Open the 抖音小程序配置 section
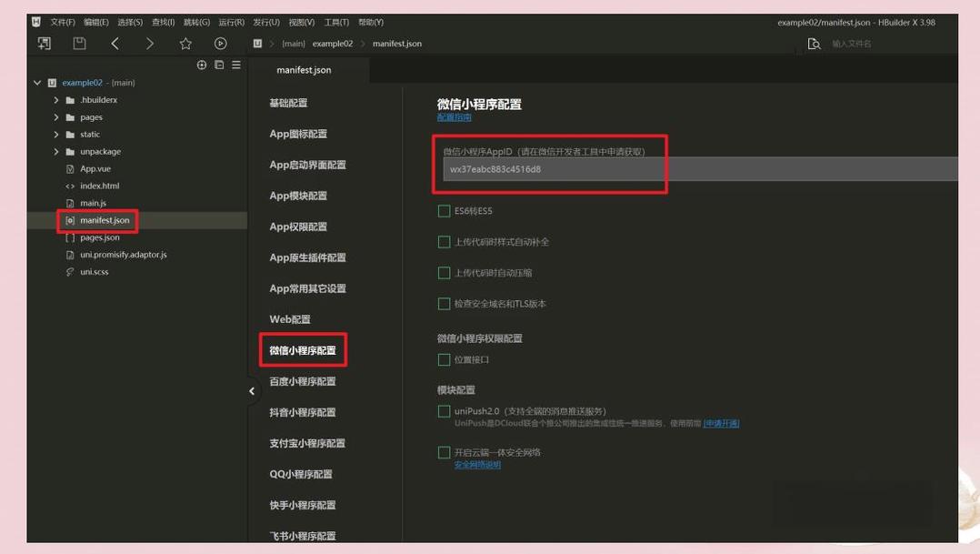This screenshot has height=554, width=980. (303, 413)
